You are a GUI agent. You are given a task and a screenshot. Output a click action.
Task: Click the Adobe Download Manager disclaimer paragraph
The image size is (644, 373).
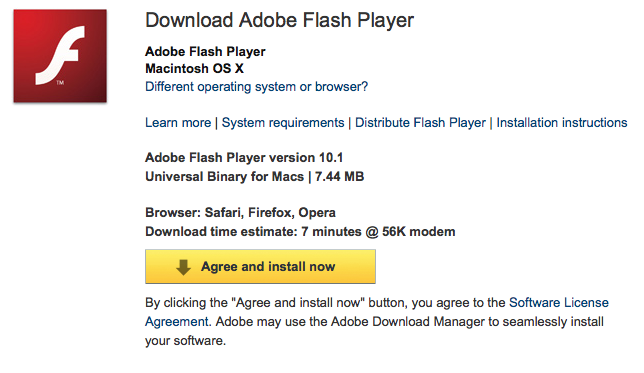(x=377, y=322)
